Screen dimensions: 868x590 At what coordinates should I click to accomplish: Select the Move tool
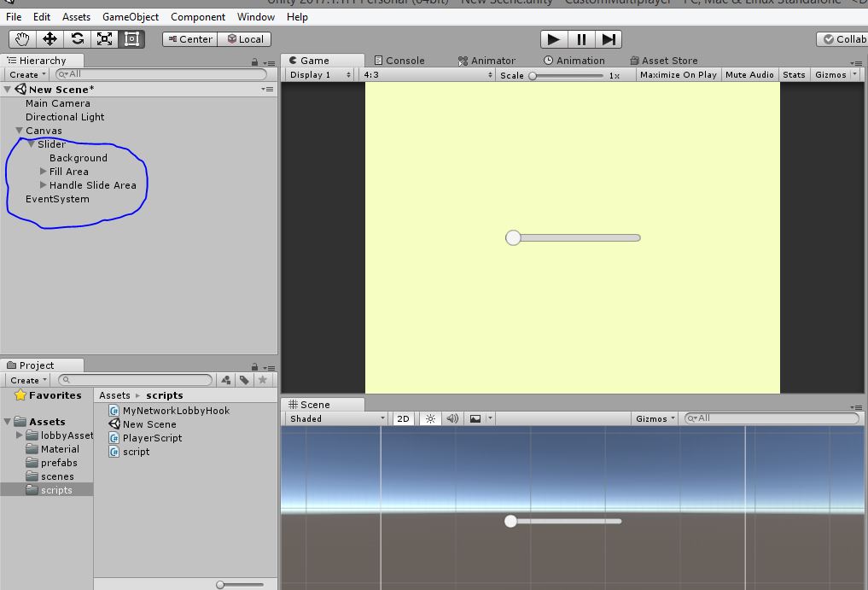pos(51,38)
